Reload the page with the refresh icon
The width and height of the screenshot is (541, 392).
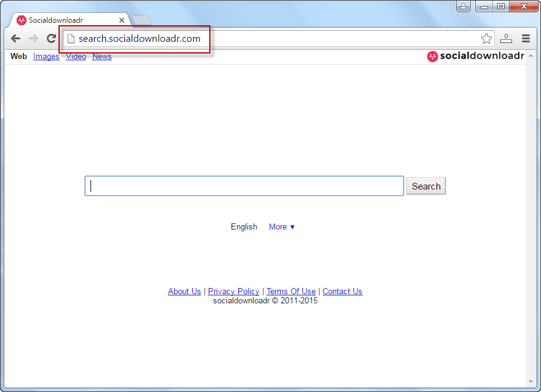click(52, 38)
